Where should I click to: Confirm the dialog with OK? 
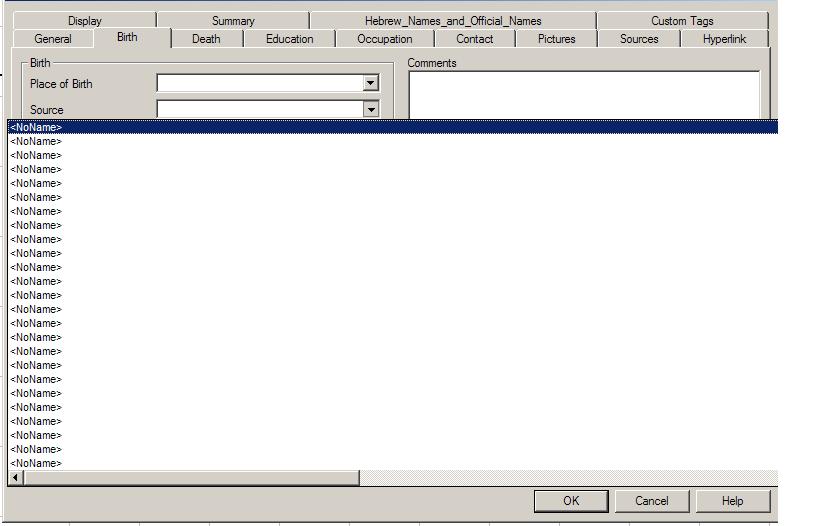click(x=571, y=501)
